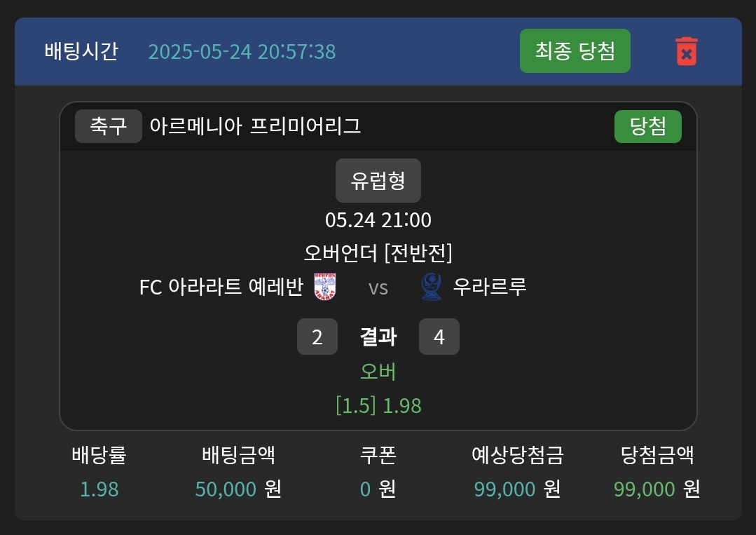Click FC Ararat Yerevan team logo
Viewport: 756px width, 535px height.
tap(324, 287)
